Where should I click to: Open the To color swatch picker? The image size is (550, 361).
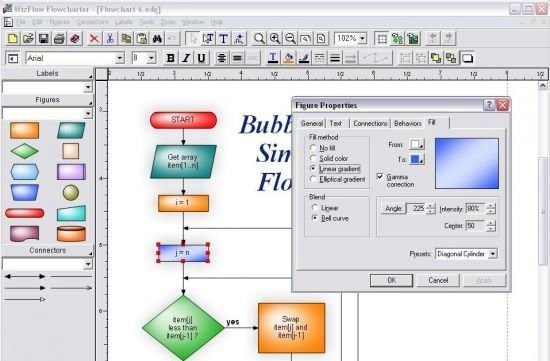416,159
